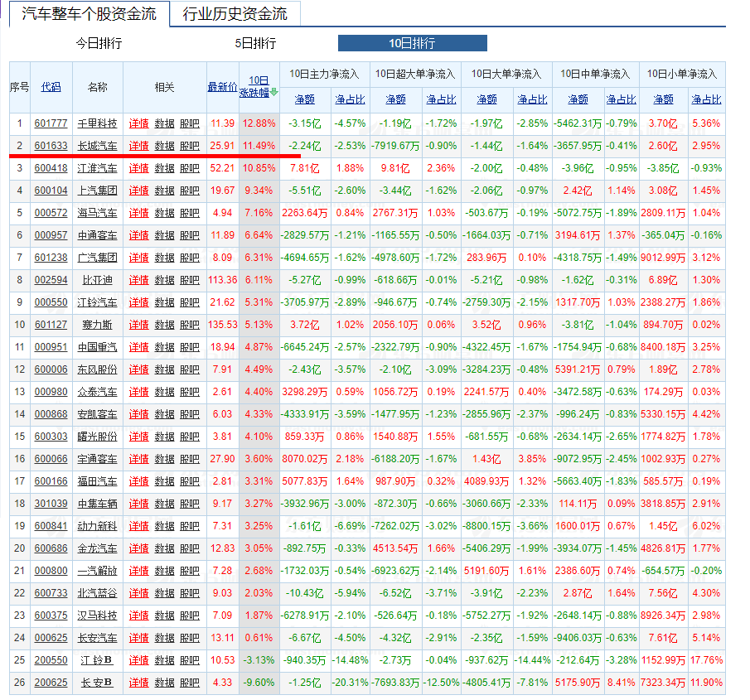Sort by 净额 under 10日中单净流入
The height and width of the screenshot is (700, 750).
[x=578, y=99]
